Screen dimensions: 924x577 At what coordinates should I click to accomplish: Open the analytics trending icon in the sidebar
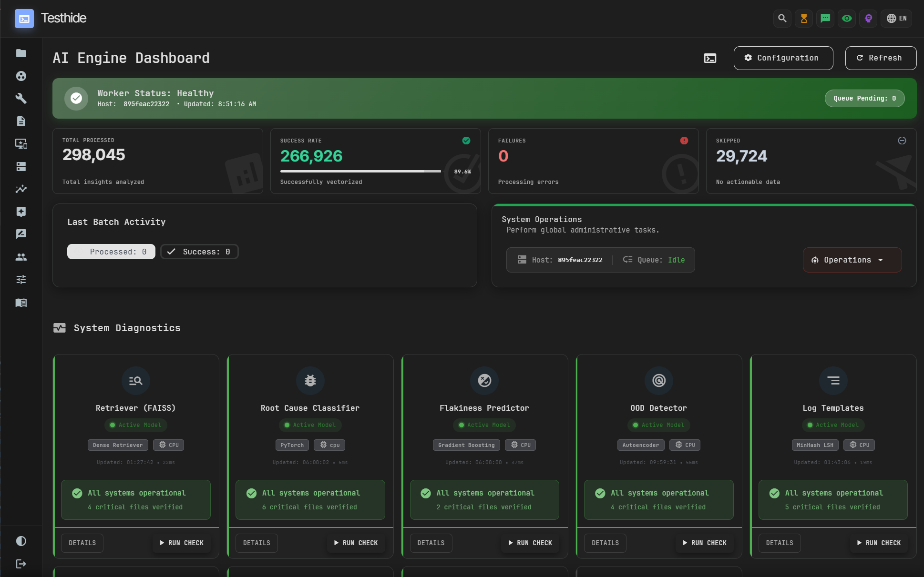21,189
